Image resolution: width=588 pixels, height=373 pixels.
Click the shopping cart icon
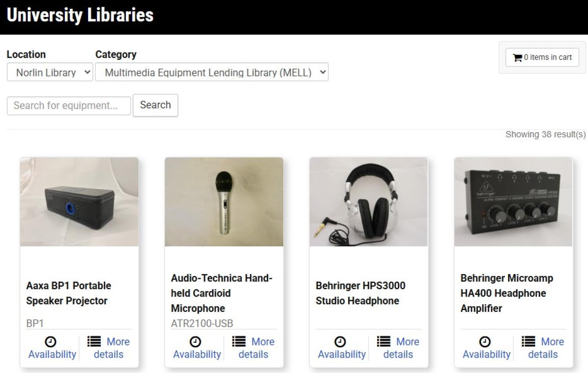click(517, 57)
